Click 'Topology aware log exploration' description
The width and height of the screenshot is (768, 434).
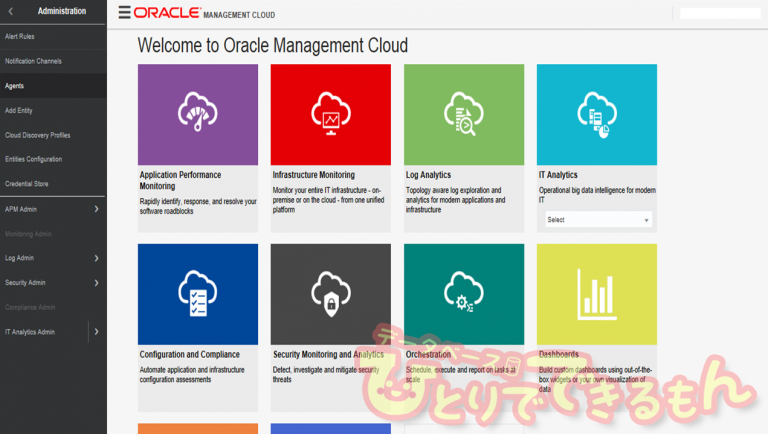(x=455, y=200)
